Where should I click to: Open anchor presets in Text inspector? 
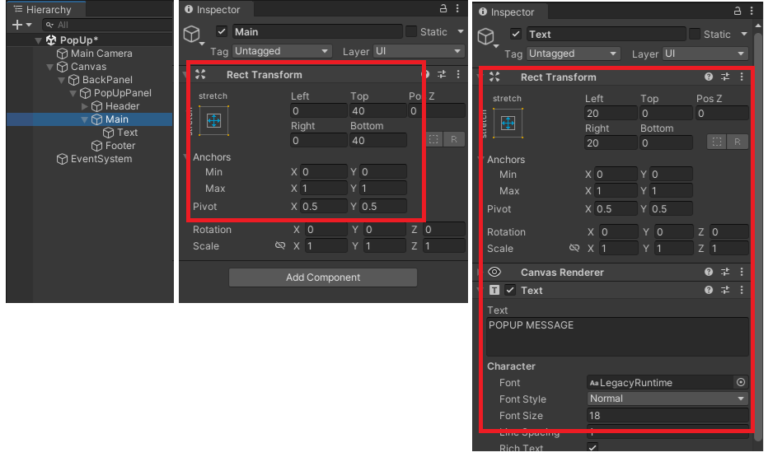tap(507, 122)
